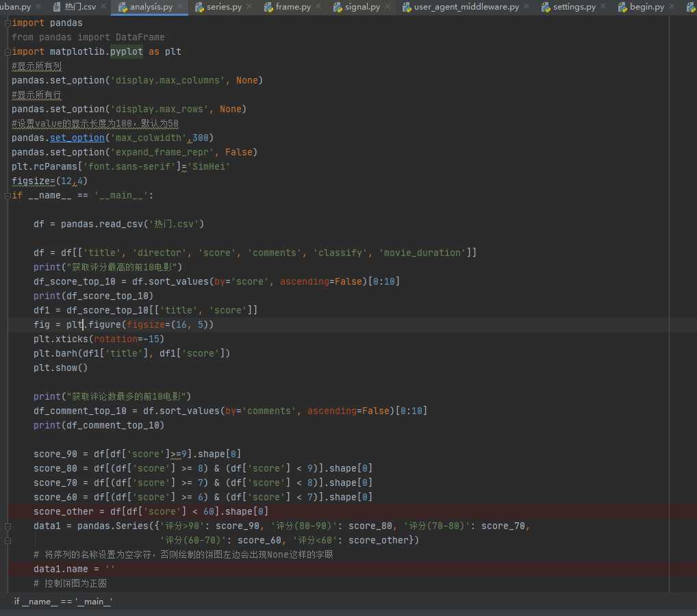Click the __main__ breadcrumb at editor bottom
697x616 pixels.
(63, 601)
